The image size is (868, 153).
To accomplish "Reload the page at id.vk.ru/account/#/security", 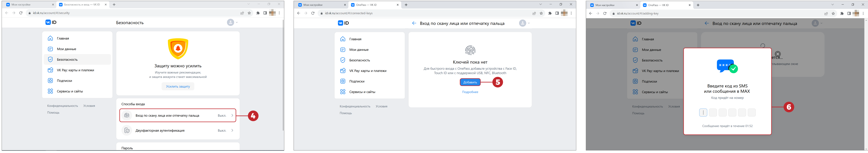I will [x=21, y=13].
